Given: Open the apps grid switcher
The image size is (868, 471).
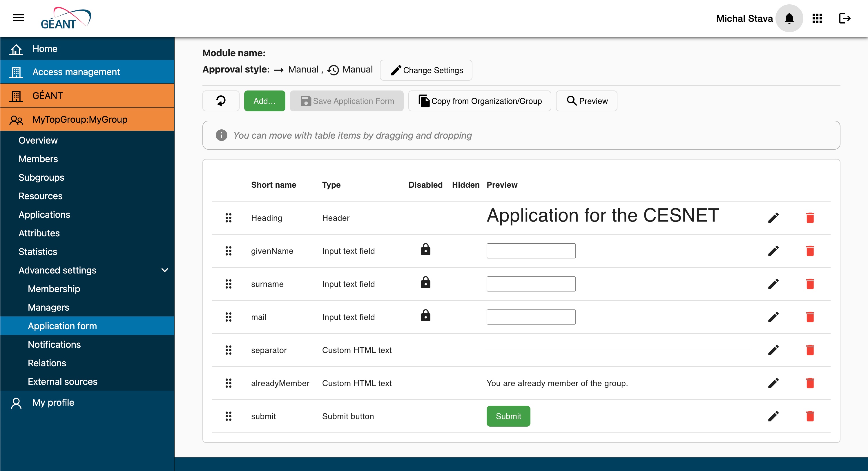Looking at the screenshot, I should (x=817, y=18).
